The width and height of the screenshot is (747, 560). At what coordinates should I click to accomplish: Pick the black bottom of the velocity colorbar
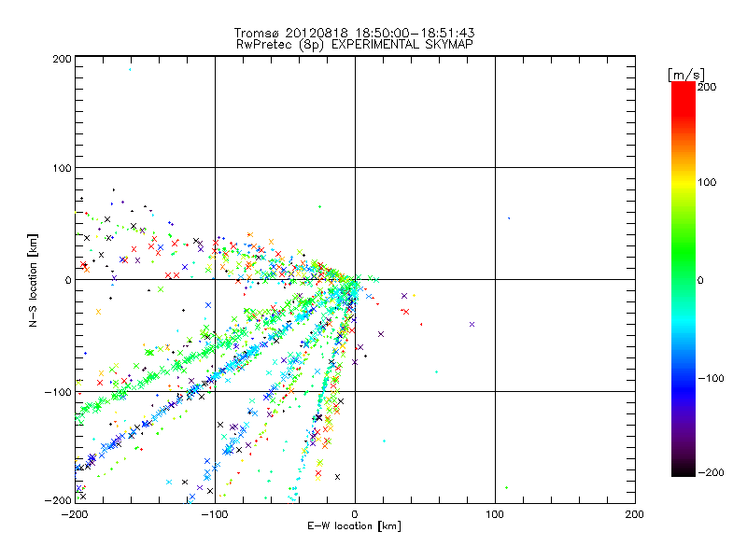point(684,471)
